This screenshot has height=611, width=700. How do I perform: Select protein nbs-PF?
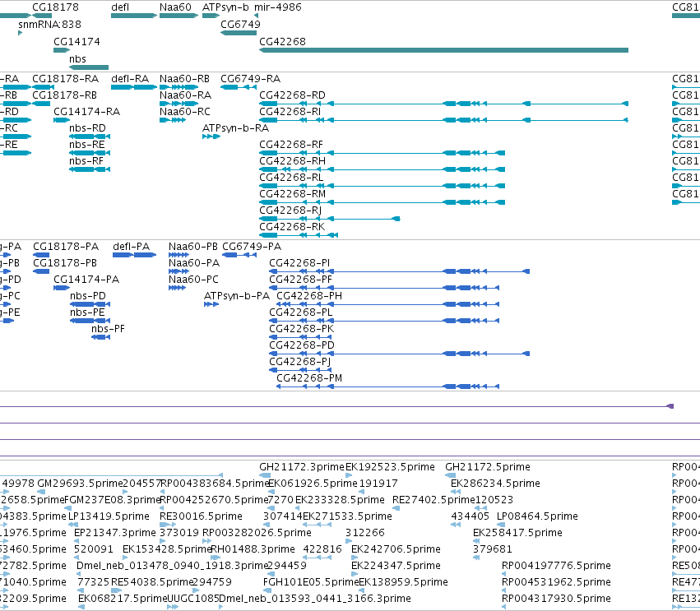coord(101,337)
